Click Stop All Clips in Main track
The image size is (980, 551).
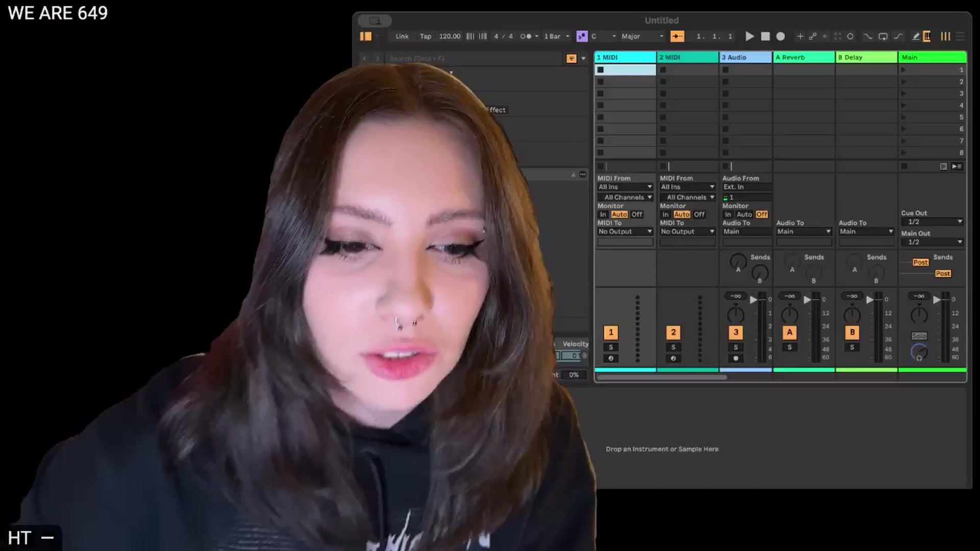(904, 166)
